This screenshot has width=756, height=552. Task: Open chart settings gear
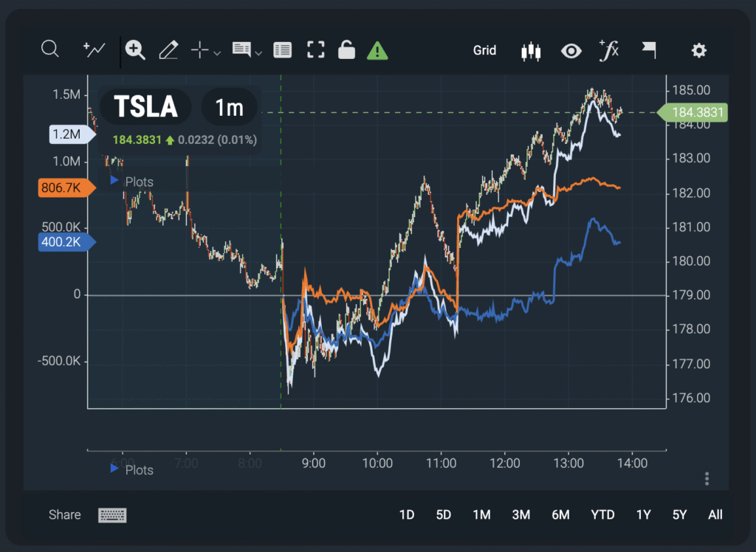(x=698, y=50)
